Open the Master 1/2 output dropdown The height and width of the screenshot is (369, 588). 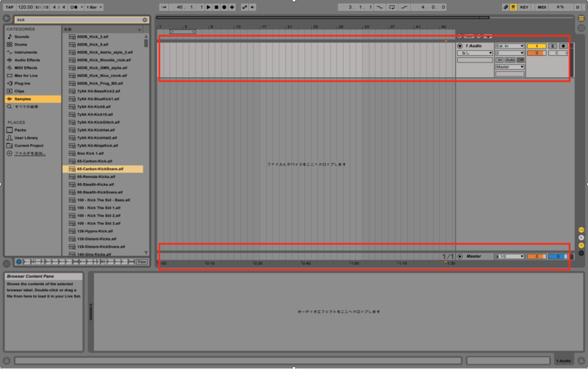coord(509,257)
